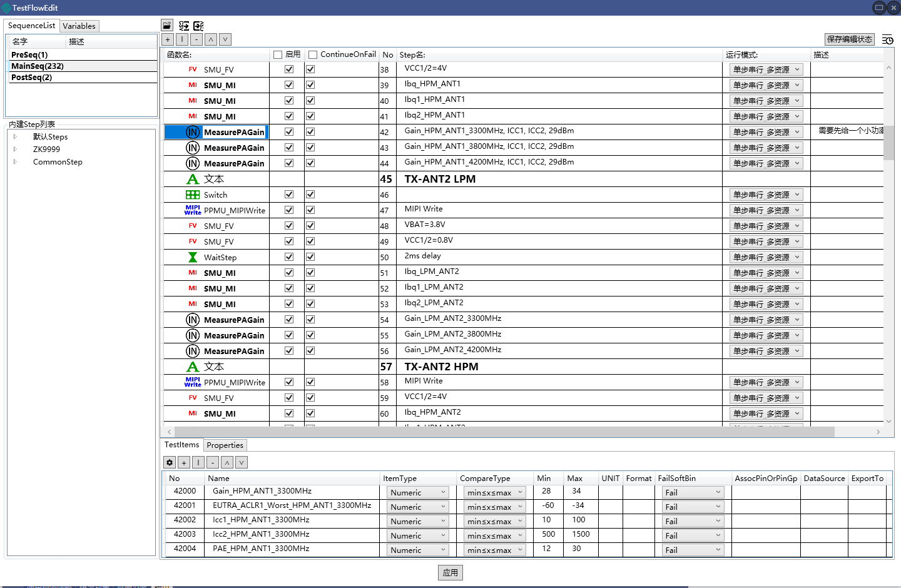
Task: Click the FV icon of step 49 SMU_FV
Action: (x=193, y=241)
